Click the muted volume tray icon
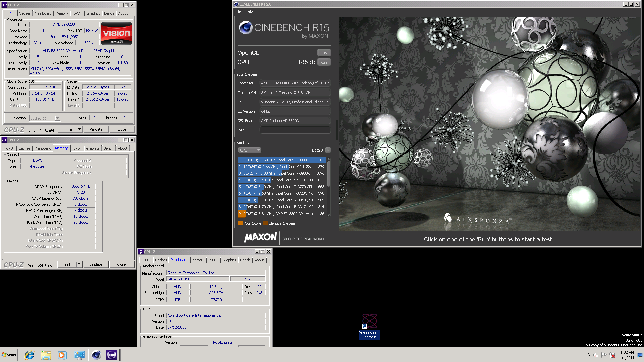Image resolution: width=644 pixels, height=362 pixels. [x=596, y=355]
